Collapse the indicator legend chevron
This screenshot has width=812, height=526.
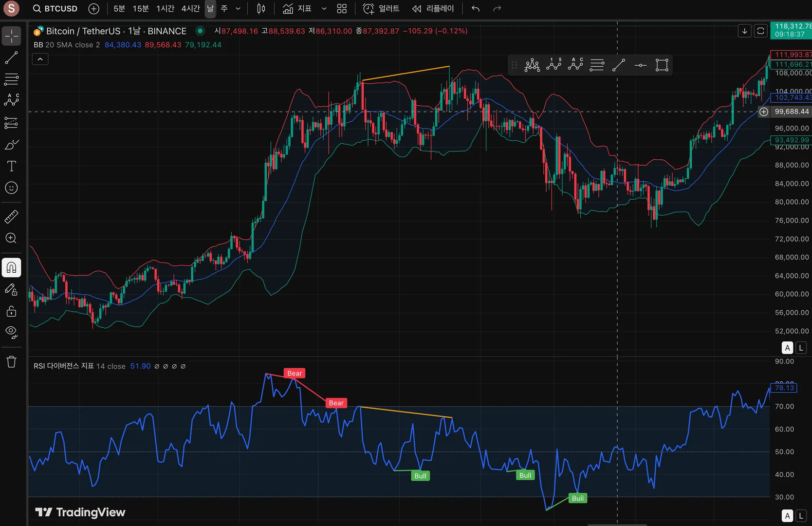click(40, 59)
